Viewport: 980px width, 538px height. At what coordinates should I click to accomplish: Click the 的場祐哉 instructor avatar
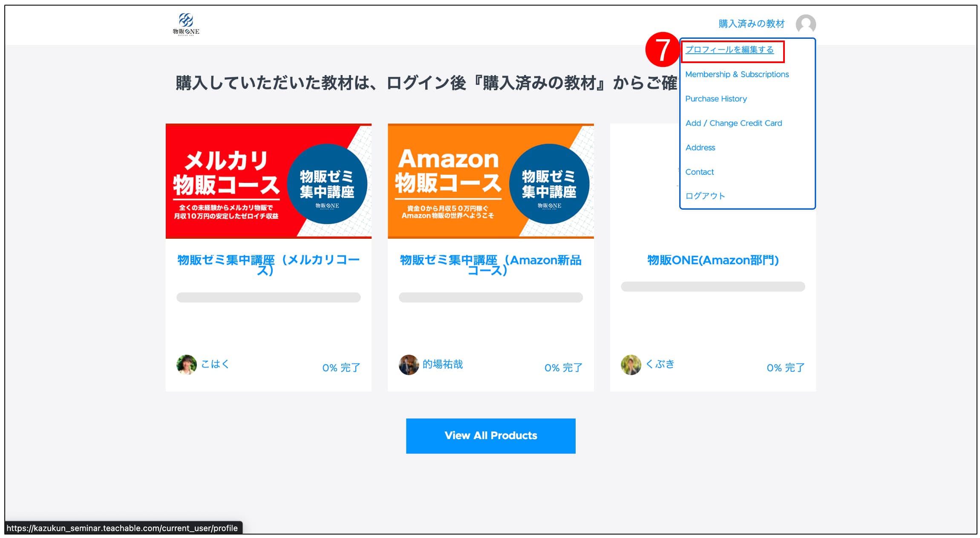(x=409, y=364)
